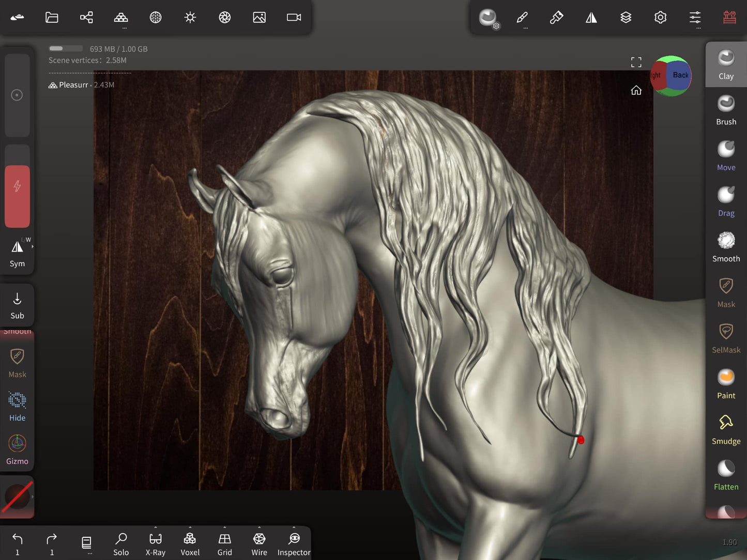Select the Flatten tool
747x560 pixels.
pyautogui.click(x=726, y=475)
